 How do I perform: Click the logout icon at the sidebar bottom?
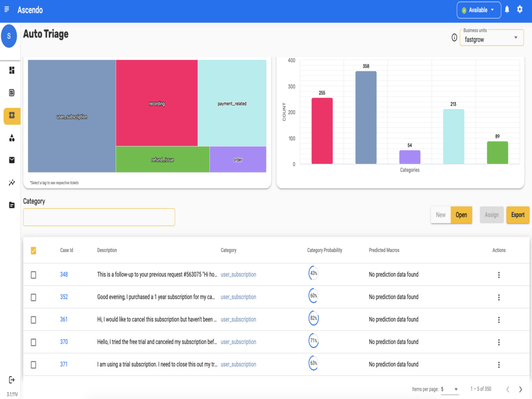click(12, 380)
